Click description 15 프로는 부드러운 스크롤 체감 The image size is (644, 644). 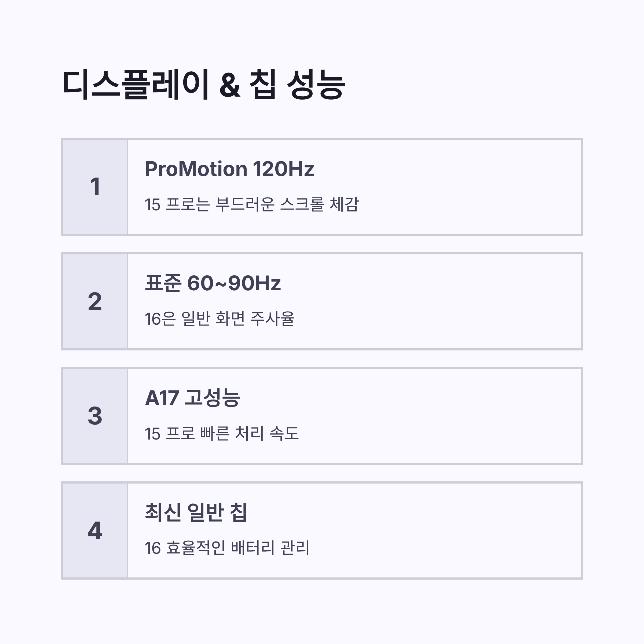point(252,204)
